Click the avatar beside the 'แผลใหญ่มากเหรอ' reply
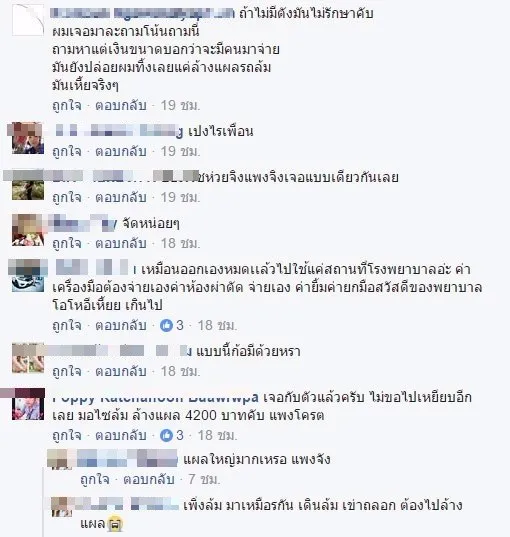This screenshot has width=510, height=537. [59, 459]
